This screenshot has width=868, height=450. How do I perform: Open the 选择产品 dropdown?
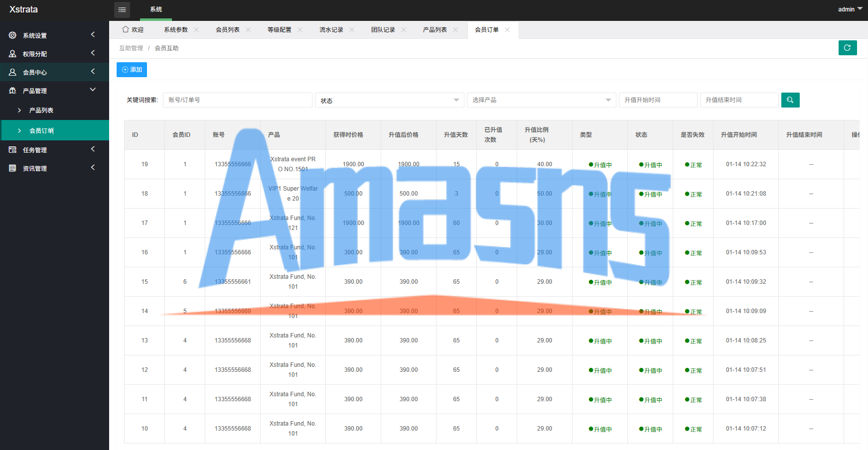542,100
